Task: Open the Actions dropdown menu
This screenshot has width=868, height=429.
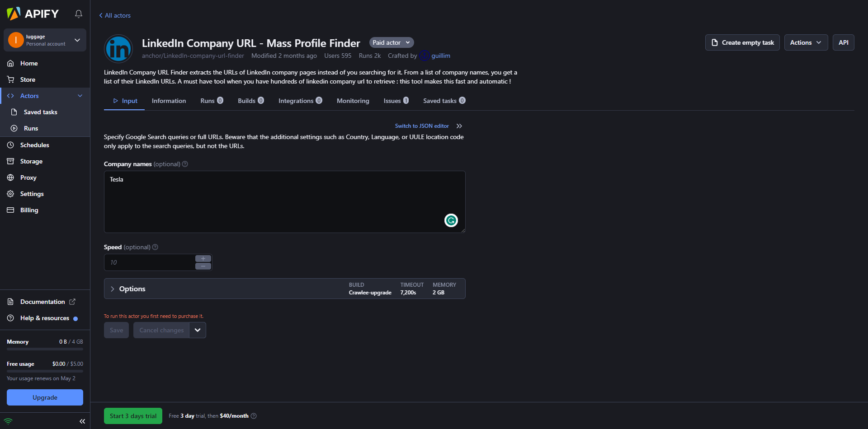Action: point(806,42)
